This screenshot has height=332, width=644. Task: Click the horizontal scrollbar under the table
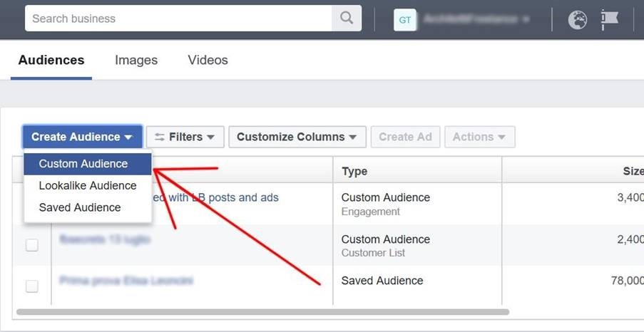[x=262, y=312]
